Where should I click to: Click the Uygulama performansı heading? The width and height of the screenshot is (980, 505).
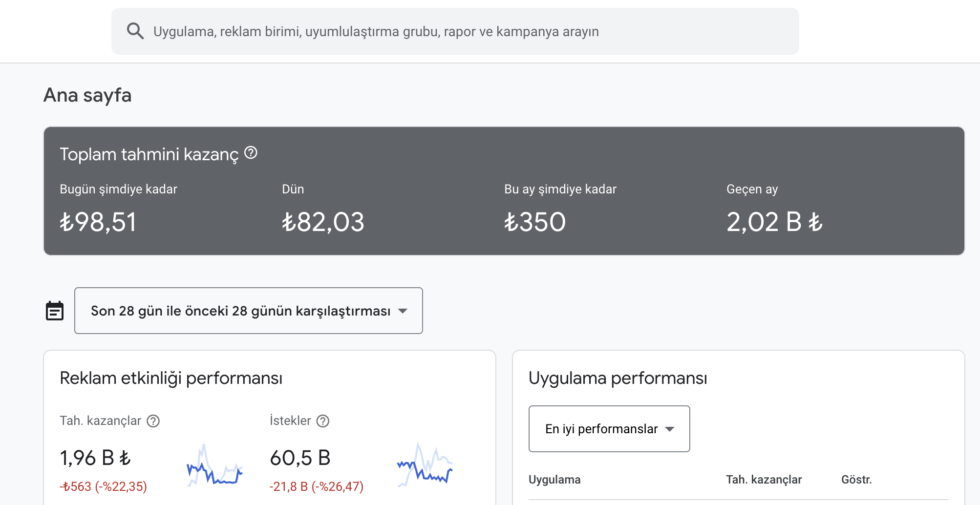click(x=618, y=379)
